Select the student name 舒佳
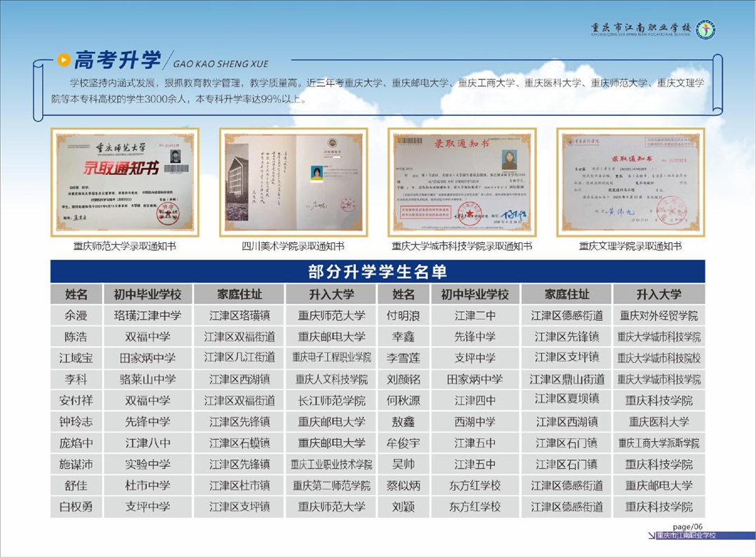The height and width of the screenshot is (557, 756). point(77,485)
